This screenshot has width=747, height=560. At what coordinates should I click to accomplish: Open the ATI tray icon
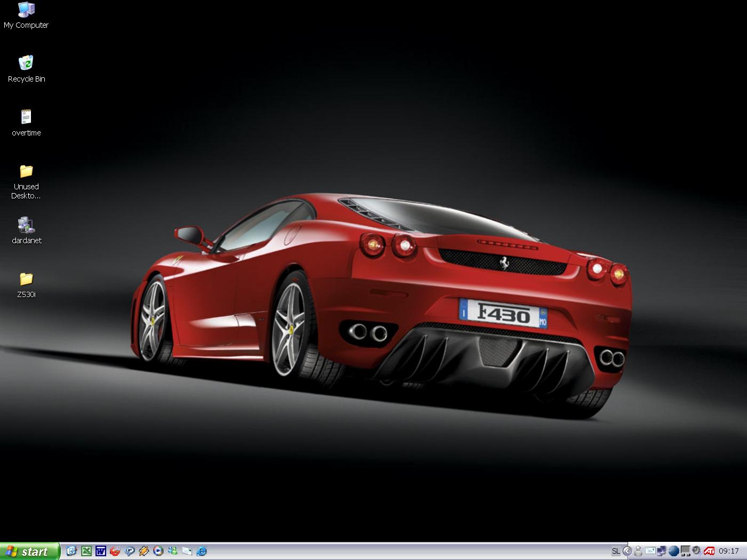709,551
